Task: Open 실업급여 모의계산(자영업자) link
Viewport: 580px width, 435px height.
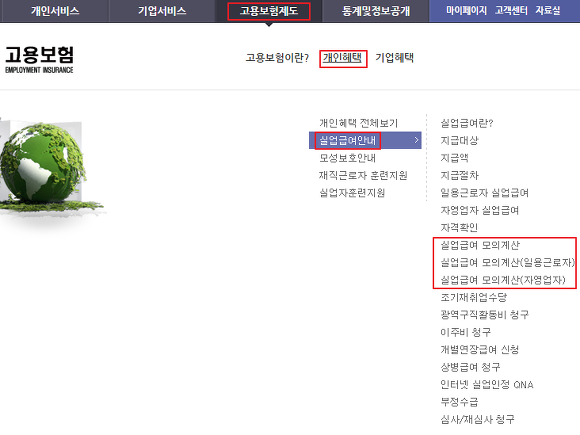Action: coord(503,280)
